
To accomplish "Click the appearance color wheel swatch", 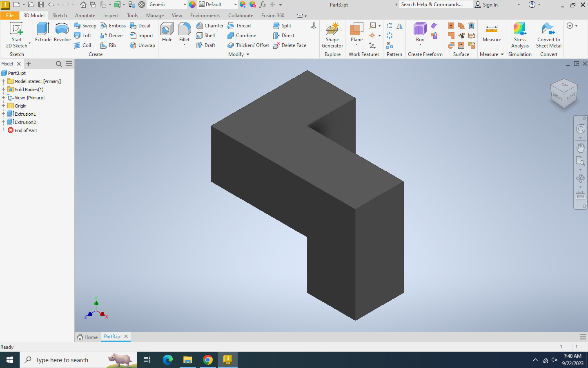I will (192, 4).
